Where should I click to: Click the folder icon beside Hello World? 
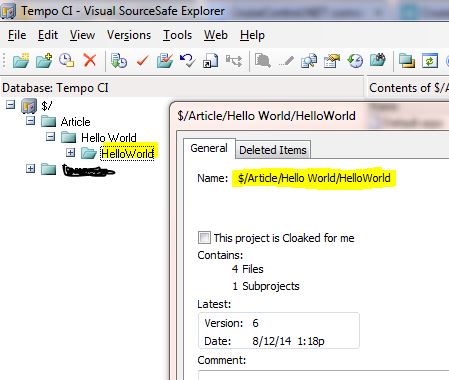point(69,137)
